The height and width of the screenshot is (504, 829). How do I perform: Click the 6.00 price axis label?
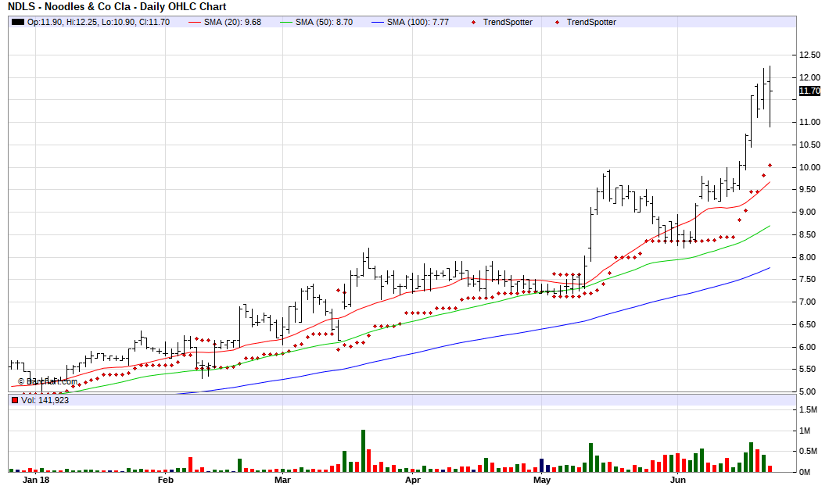(807, 347)
